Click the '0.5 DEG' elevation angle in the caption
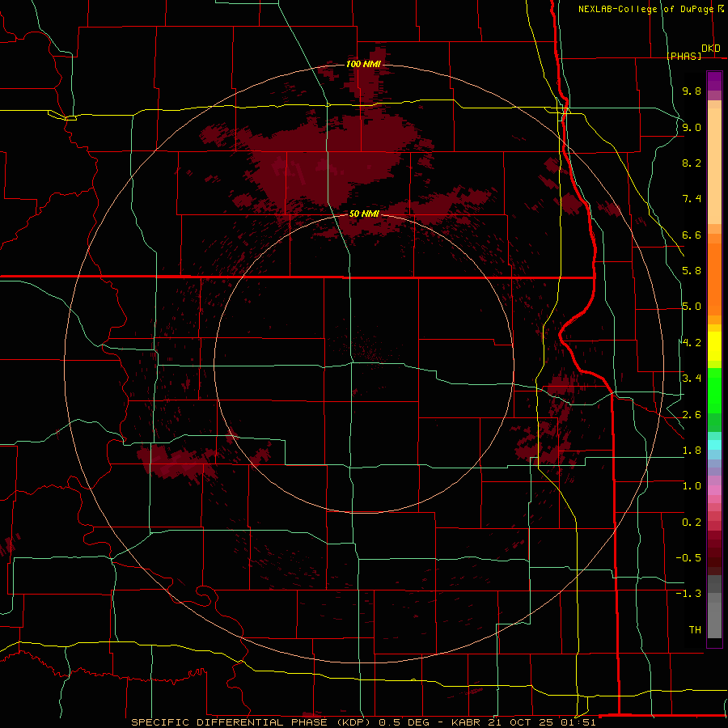This screenshot has height=728, width=728. point(404,722)
